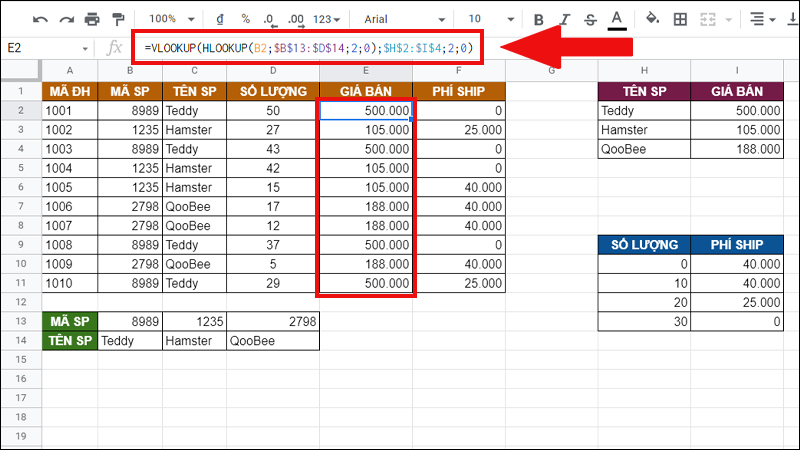Viewport: 800px width, 450px height.
Task: Click the MÃ ĐH header cell
Action: point(70,91)
